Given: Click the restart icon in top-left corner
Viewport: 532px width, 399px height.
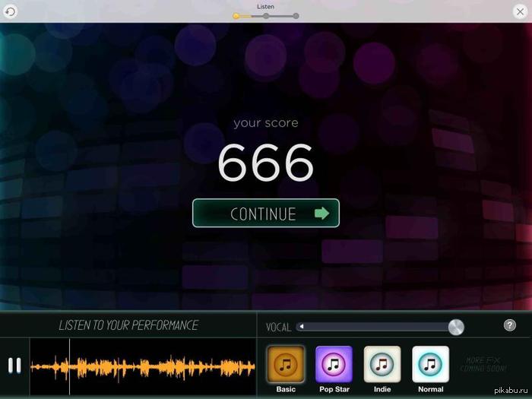Looking at the screenshot, I should coord(10,11).
